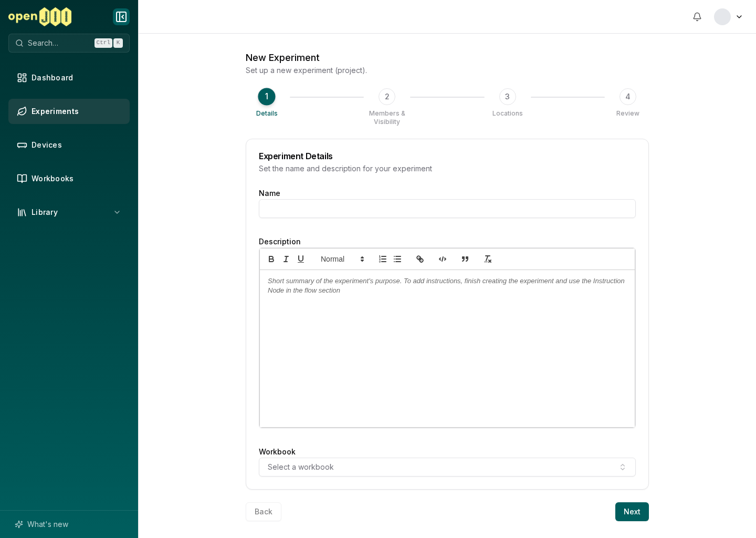Viewport: 756px width, 538px height.
Task: Click the openJII logo
Action: click(x=40, y=17)
